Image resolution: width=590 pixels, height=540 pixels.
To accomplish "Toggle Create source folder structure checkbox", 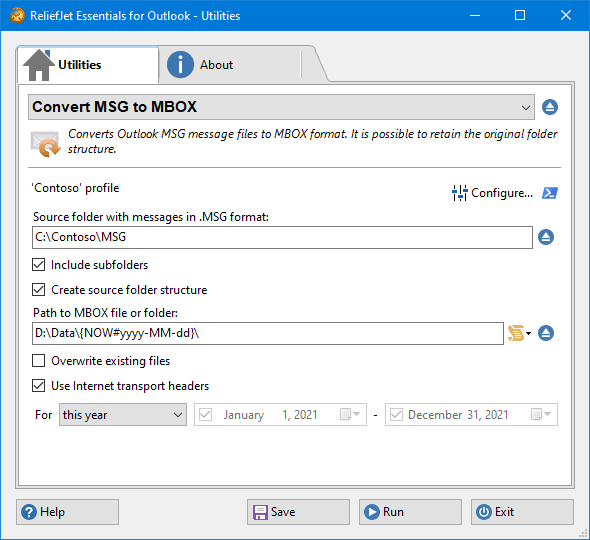I will (38, 289).
